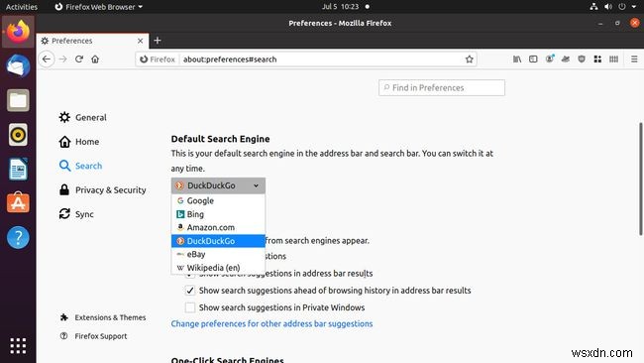This screenshot has height=363, width=644.
Task: Select Bing from the search engine list
Action: [218, 214]
